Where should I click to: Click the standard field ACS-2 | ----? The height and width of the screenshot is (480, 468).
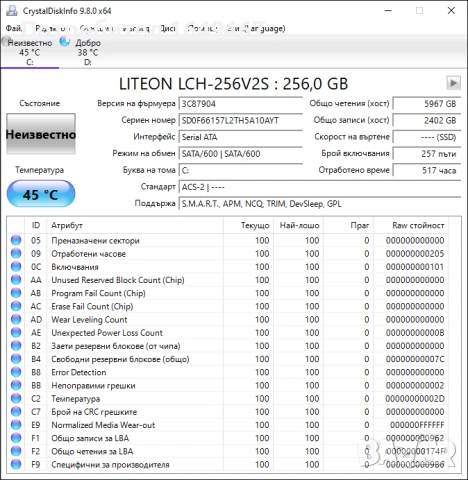tap(320, 187)
